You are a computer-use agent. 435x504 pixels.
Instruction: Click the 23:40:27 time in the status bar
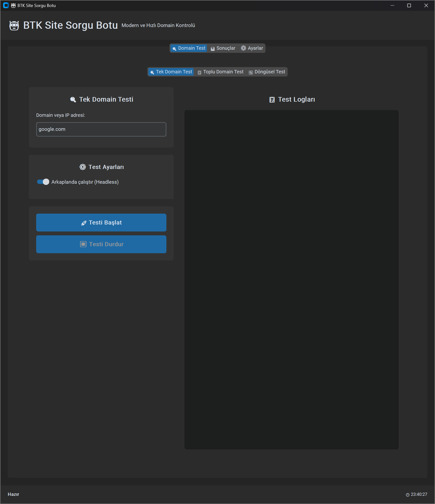[419, 495]
